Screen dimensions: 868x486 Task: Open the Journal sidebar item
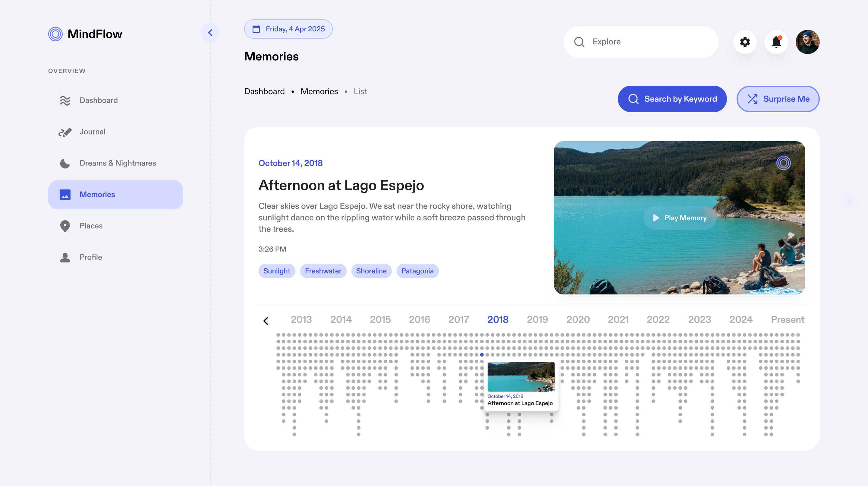(115, 132)
